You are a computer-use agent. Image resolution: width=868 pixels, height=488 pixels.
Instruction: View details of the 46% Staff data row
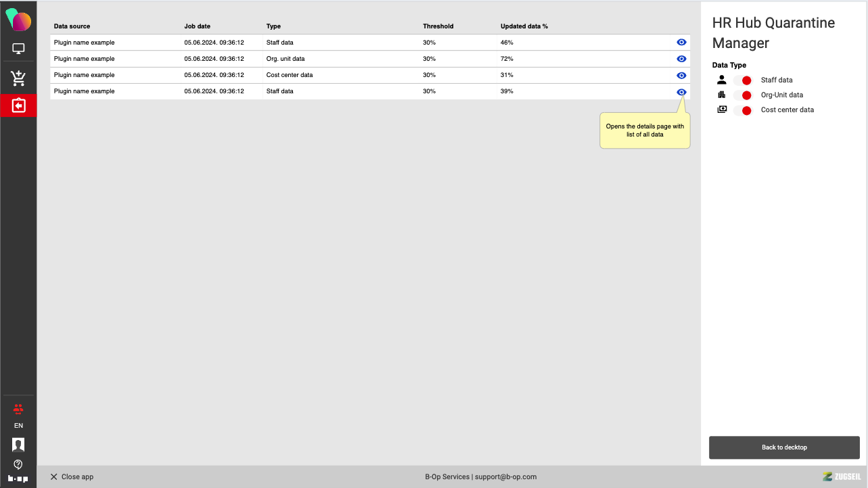[681, 43]
